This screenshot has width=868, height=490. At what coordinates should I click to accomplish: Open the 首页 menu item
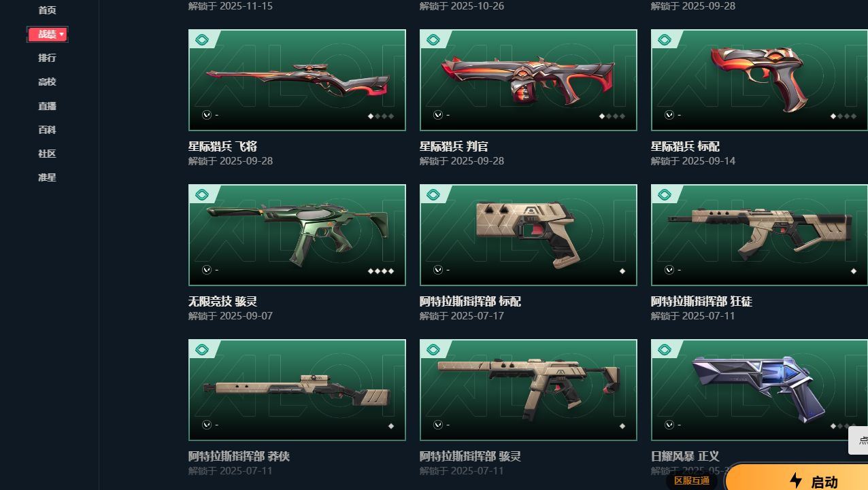47,10
